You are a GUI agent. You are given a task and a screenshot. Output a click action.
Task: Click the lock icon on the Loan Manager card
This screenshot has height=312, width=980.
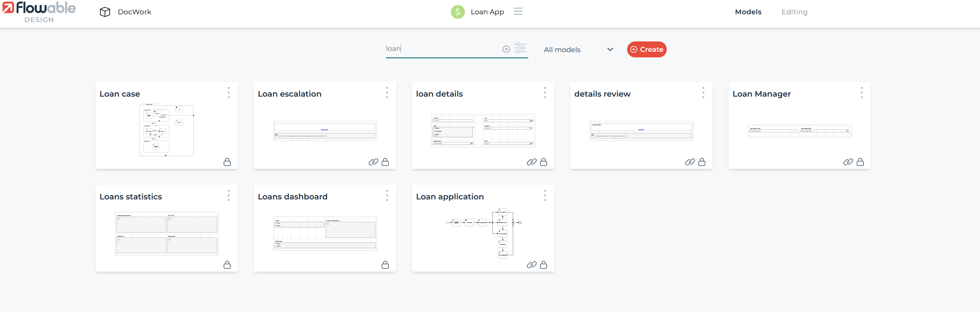(x=861, y=162)
